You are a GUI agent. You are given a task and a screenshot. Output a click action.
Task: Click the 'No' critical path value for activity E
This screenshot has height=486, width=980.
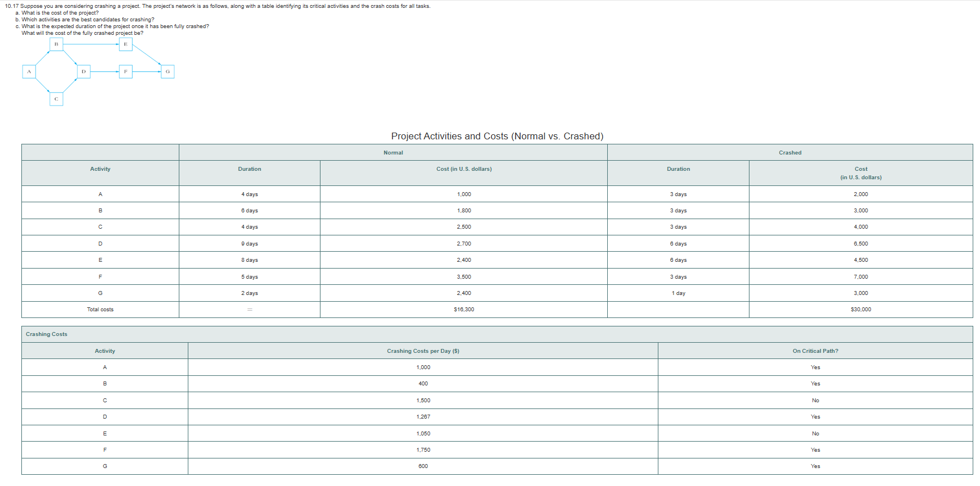(815, 434)
